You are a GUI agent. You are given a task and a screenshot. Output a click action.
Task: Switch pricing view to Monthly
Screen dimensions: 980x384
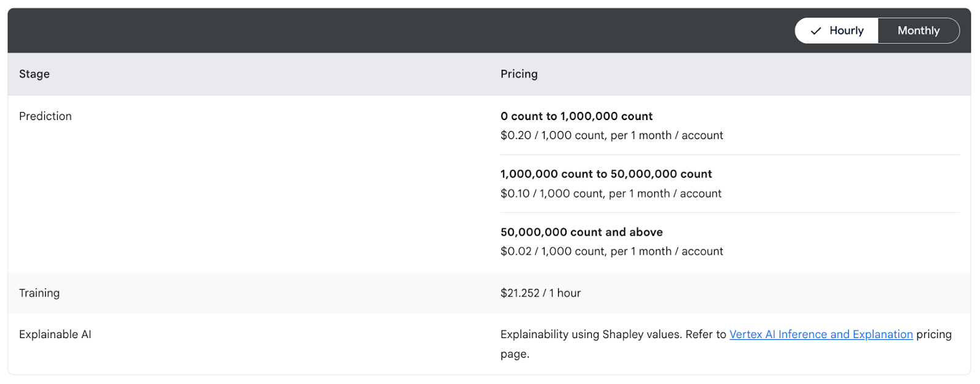pyautogui.click(x=918, y=31)
